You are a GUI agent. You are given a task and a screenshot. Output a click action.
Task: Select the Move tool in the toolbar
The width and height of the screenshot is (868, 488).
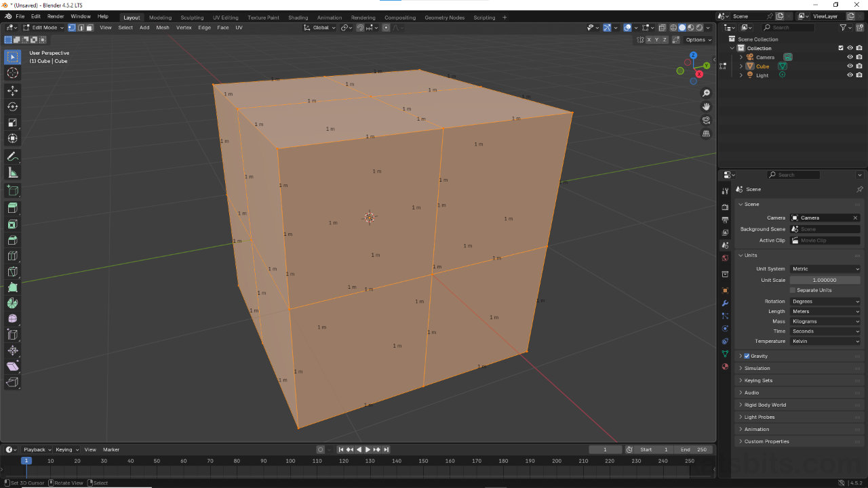coord(12,90)
